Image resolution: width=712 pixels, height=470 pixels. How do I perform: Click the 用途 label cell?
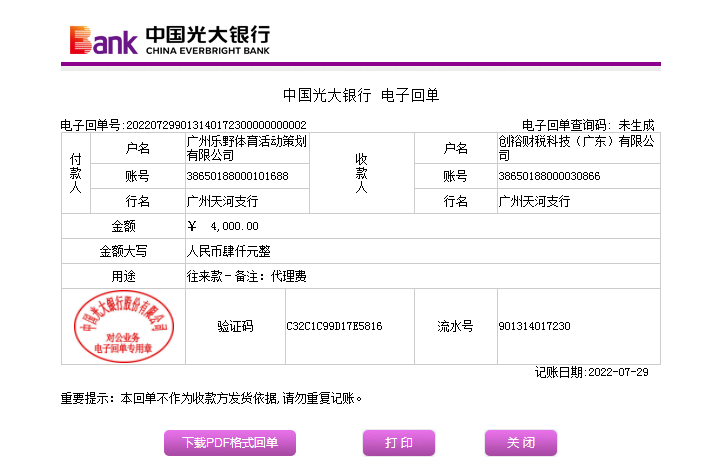click(x=124, y=276)
